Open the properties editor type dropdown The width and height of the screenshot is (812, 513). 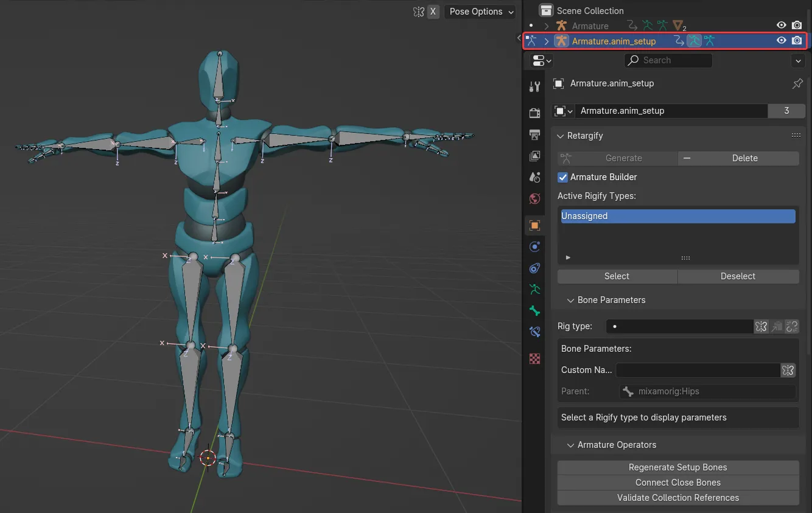[x=542, y=60]
